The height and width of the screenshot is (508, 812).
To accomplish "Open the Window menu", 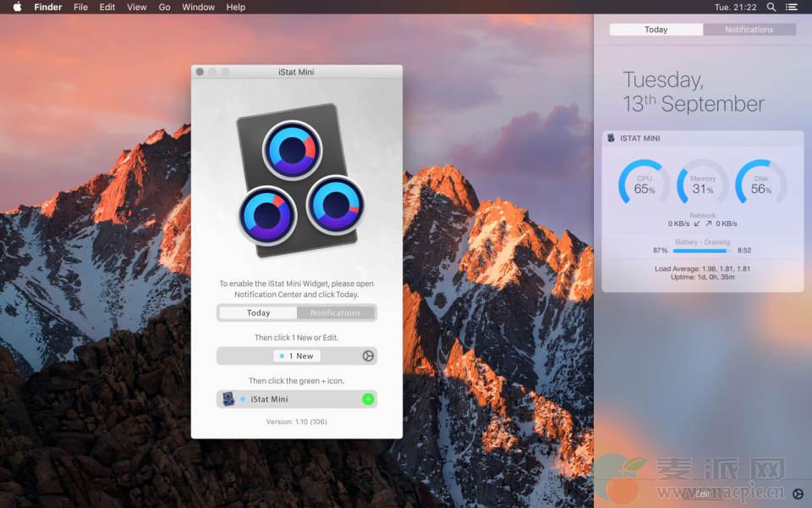I will [198, 7].
